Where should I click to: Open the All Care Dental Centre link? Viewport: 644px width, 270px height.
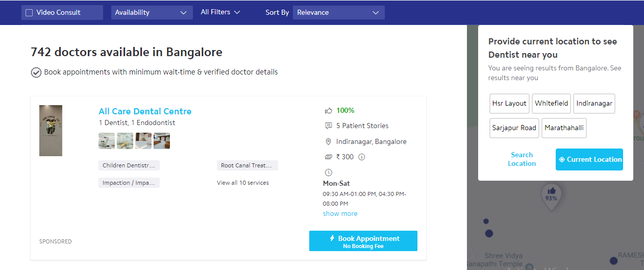click(x=145, y=111)
